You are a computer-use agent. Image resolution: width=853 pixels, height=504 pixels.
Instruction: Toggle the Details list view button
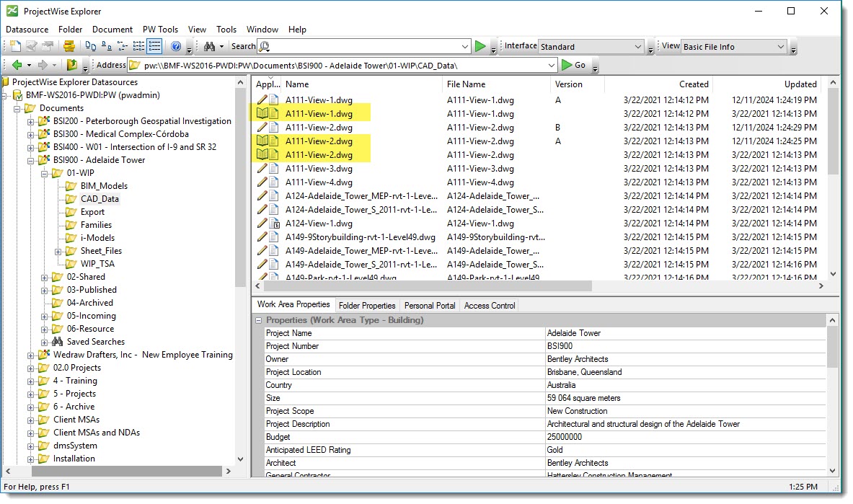(x=154, y=47)
